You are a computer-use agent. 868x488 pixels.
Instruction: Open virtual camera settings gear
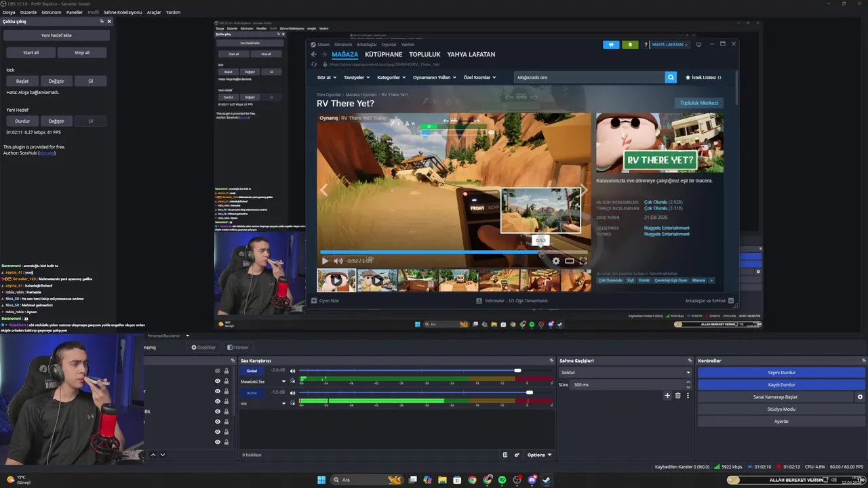coord(860,397)
